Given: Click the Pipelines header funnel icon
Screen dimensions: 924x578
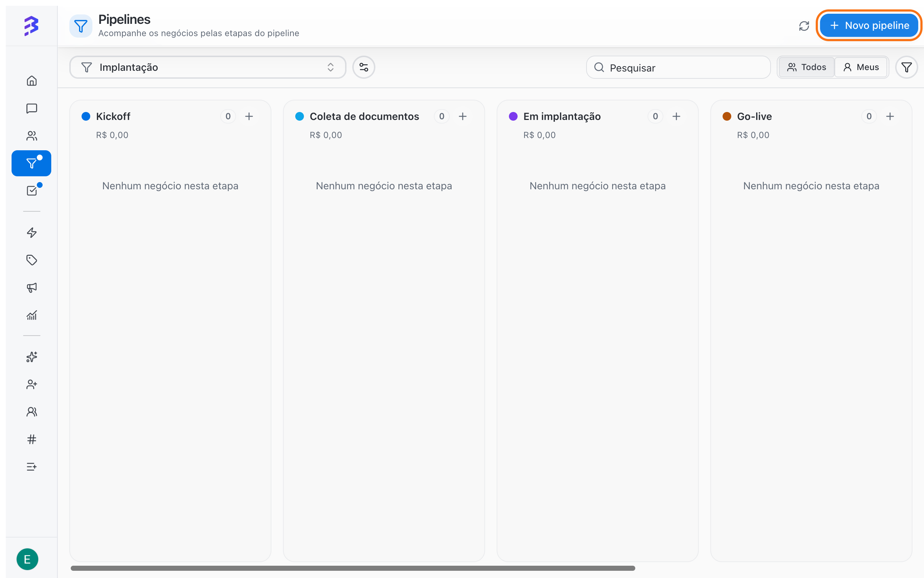Looking at the screenshot, I should (80, 26).
